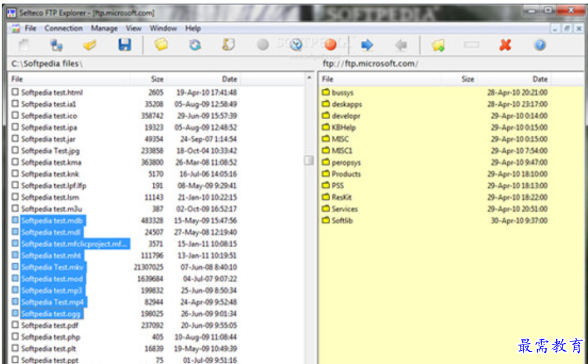Sort remote list by Size column header
The image size is (588, 364).
459,79
